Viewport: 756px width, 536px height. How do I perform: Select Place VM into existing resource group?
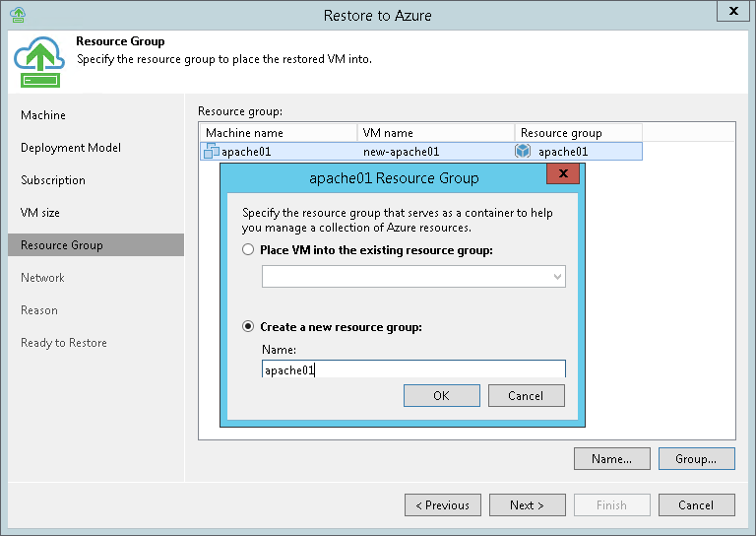click(249, 250)
